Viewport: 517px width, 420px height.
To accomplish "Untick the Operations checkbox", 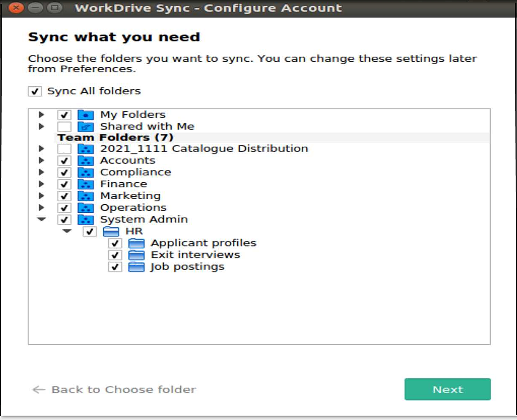I will [x=64, y=208].
